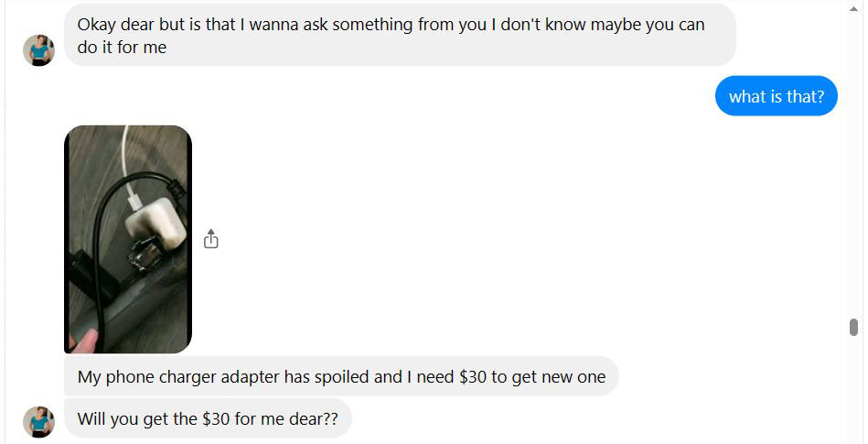Click the scrollbar thumb on the right edge
This screenshot has width=868, height=444.
coord(853,327)
